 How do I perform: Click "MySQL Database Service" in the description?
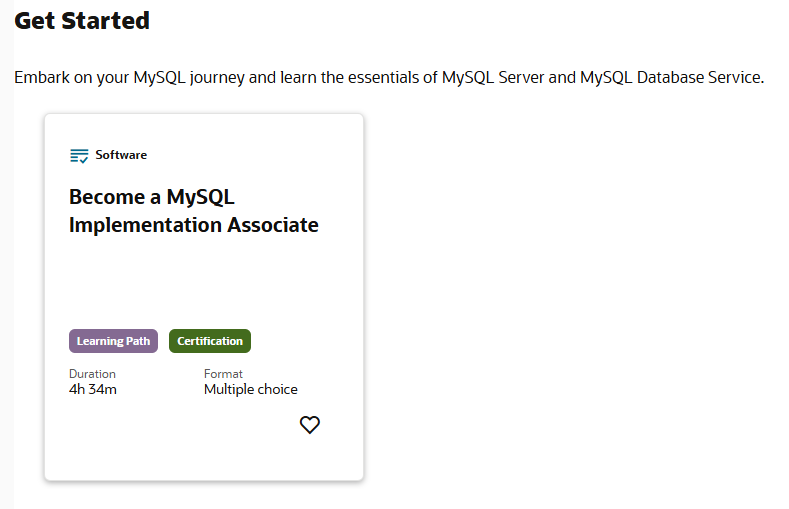coord(671,77)
